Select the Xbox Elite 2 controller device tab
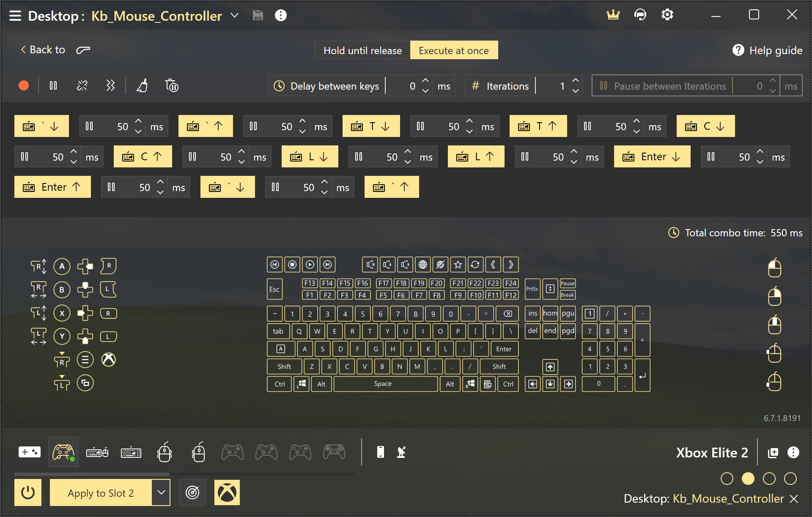812x517 pixels. (63, 452)
